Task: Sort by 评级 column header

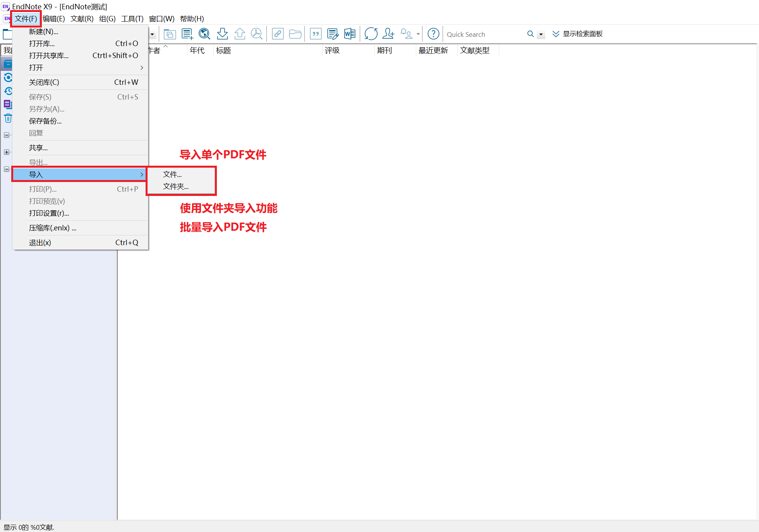Action: pos(348,50)
